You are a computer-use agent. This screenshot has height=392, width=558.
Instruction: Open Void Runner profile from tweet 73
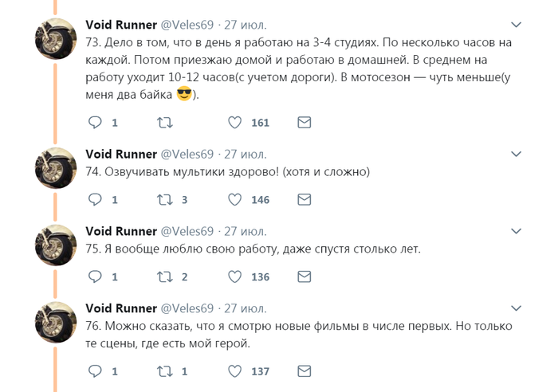pos(121,25)
